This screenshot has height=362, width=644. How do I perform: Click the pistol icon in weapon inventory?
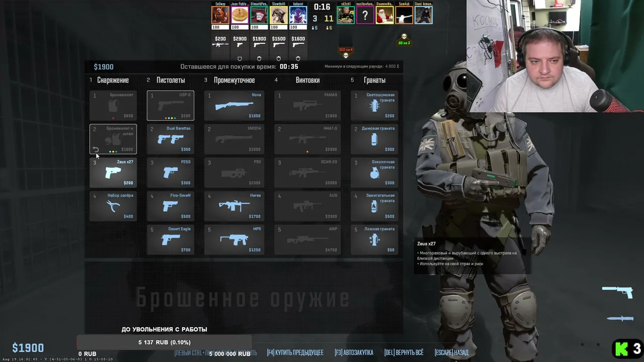click(617, 292)
